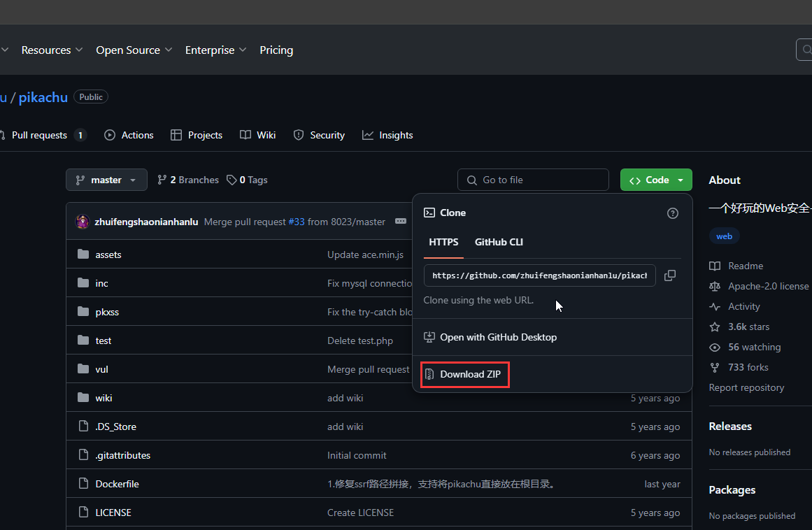
Task: Open the Insights tab
Action: (x=387, y=135)
